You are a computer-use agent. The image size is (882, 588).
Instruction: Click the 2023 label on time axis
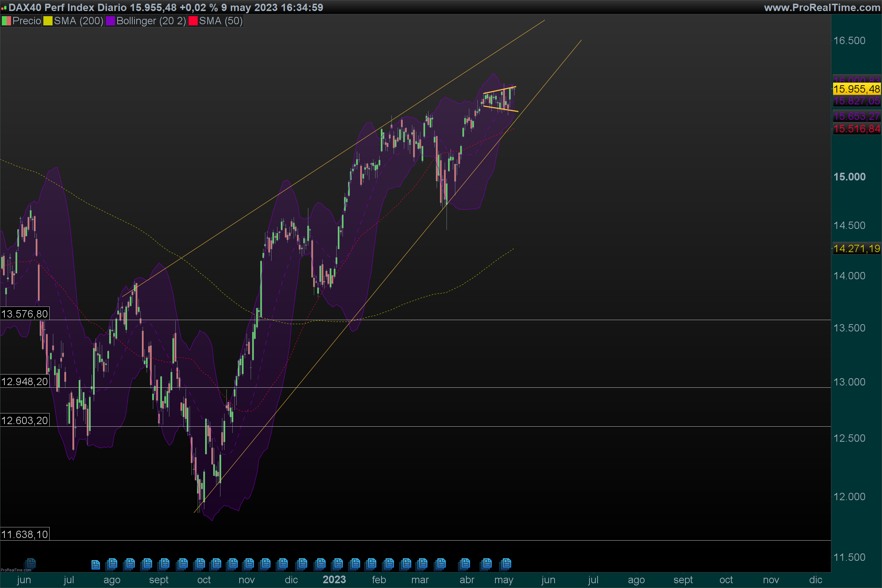[334, 580]
